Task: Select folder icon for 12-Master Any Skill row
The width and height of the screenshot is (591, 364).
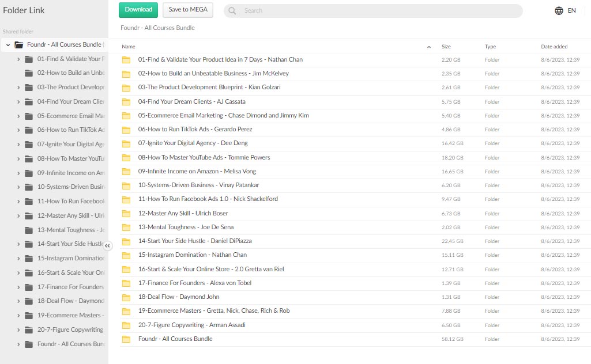Action: click(126, 214)
